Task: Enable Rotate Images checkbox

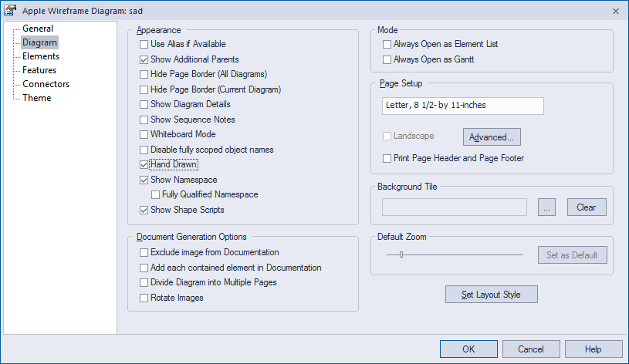Action: (144, 298)
